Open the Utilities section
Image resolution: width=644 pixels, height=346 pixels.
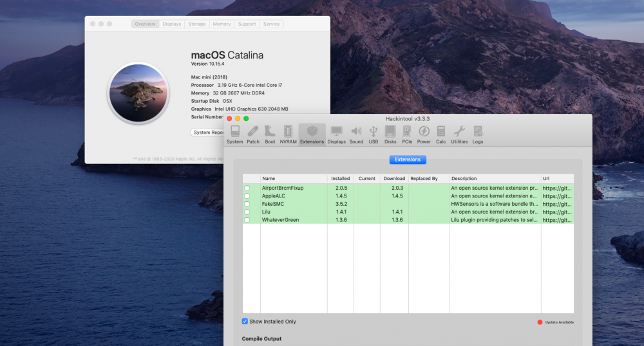tap(459, 134)
